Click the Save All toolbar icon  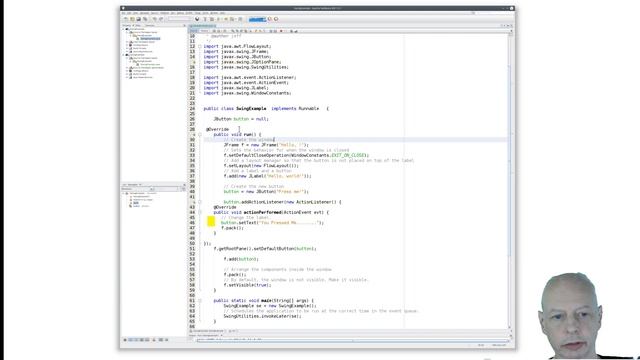click(x=145, y=19)
